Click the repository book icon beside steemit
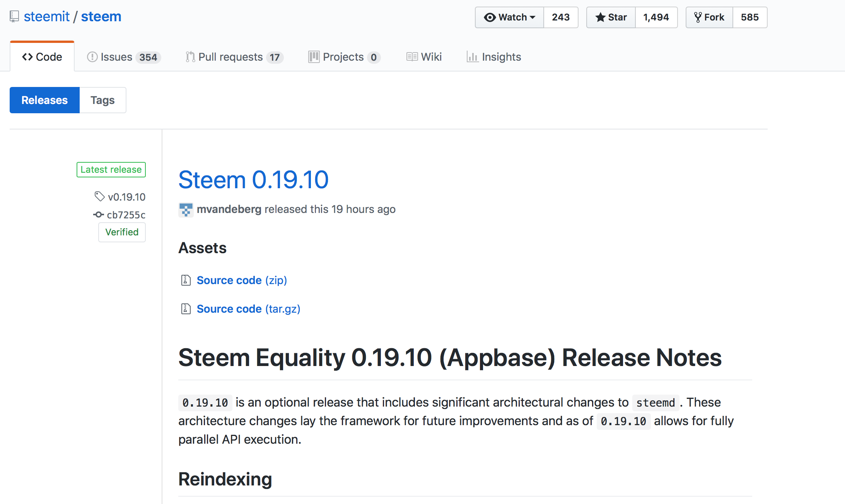 coord(14,17)
